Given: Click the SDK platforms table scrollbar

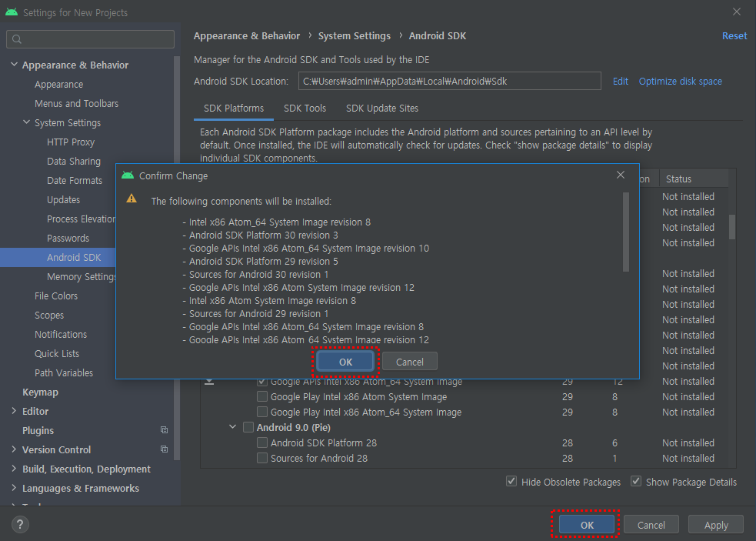Looking at the screenshot, I should 732,227.
